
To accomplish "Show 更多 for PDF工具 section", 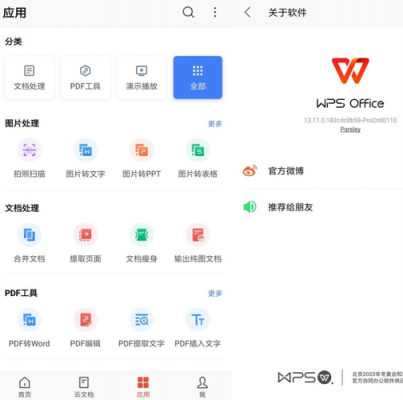I will click(x=215, y=293).
